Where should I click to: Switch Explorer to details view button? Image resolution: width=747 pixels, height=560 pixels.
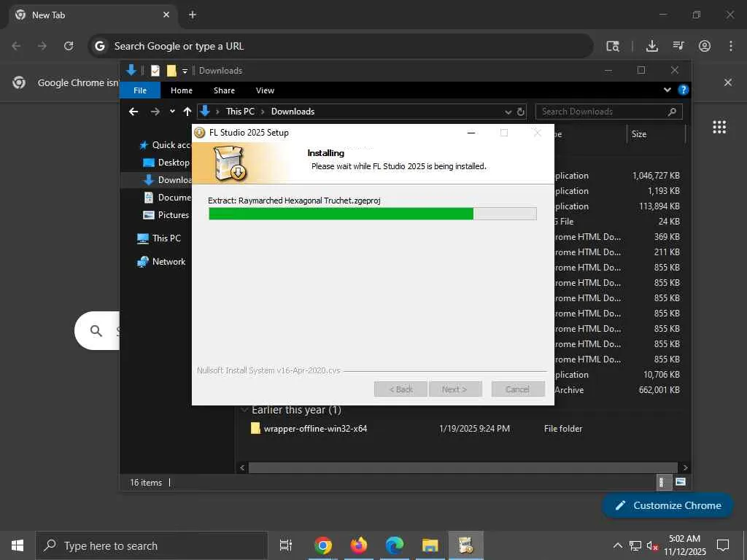click(662, 482)
